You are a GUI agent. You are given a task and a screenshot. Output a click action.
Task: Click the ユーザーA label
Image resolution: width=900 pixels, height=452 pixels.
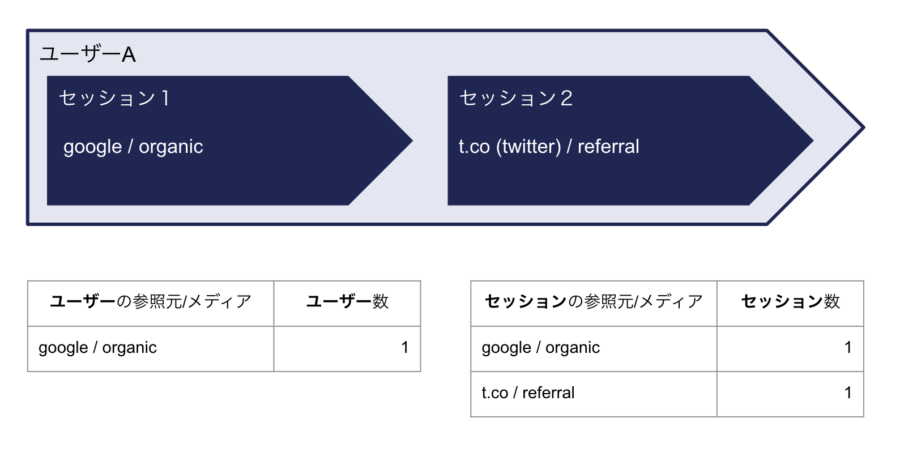[x=87, y=55]
